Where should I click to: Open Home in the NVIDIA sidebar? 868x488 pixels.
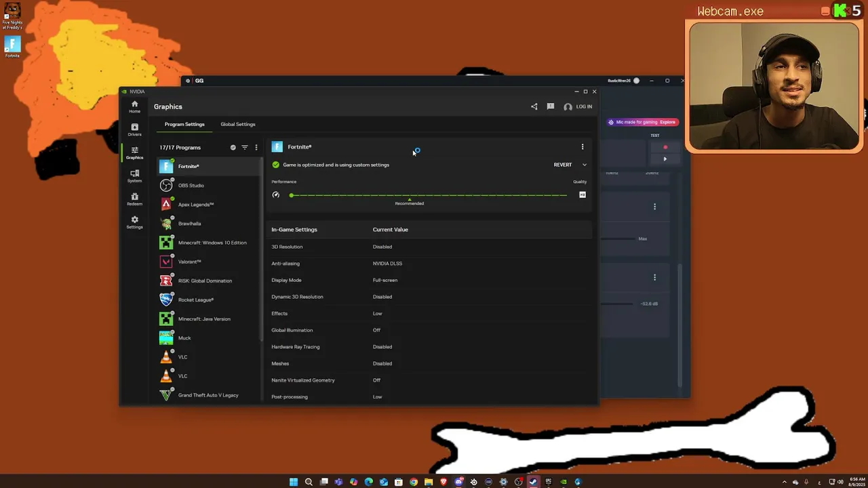[134, 106]
